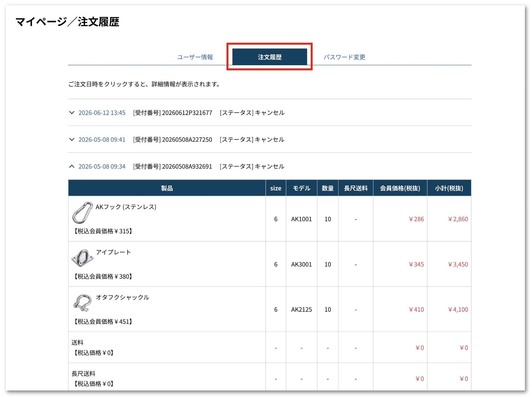Image resolution: width=532 pixels, height=397 pixels.
Task: Click receipt number 20260508A932691
Action: (187, 167)
